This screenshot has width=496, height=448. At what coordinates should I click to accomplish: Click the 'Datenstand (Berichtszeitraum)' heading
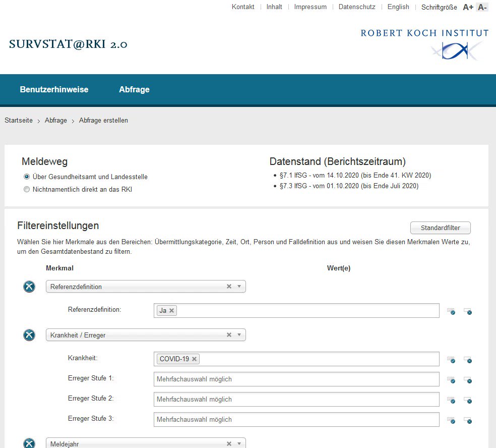click(x=338, y=161)
